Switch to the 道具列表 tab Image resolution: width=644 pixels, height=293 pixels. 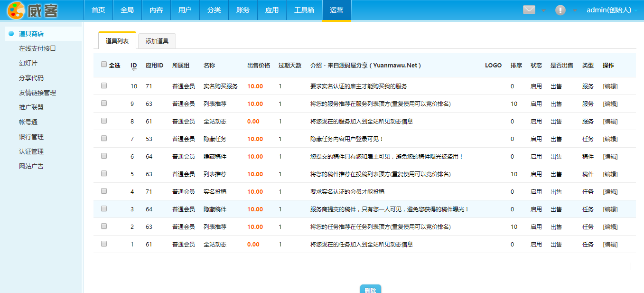point(117,41)
